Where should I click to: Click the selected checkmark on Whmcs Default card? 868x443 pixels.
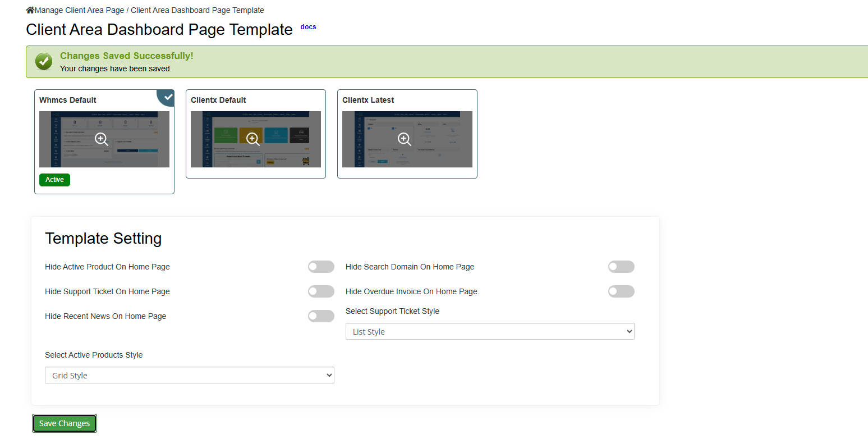pyautogui.click(x=168, y=97)
